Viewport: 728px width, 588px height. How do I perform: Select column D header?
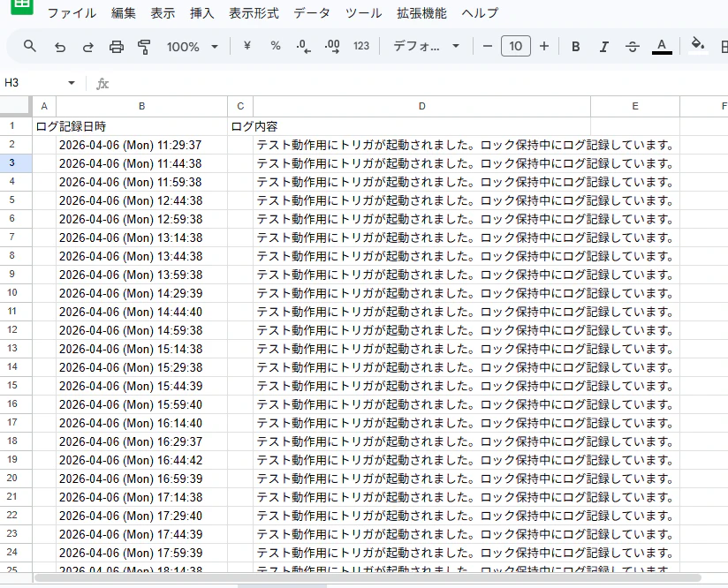[421, 106]
